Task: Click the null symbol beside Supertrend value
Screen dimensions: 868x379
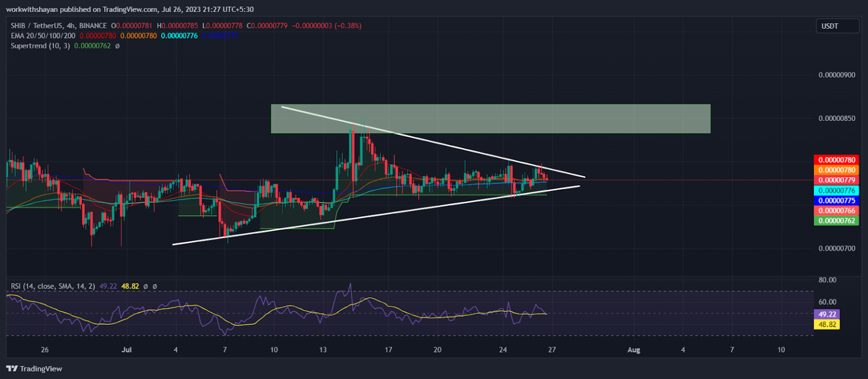Action: click(x=117, y=45)
